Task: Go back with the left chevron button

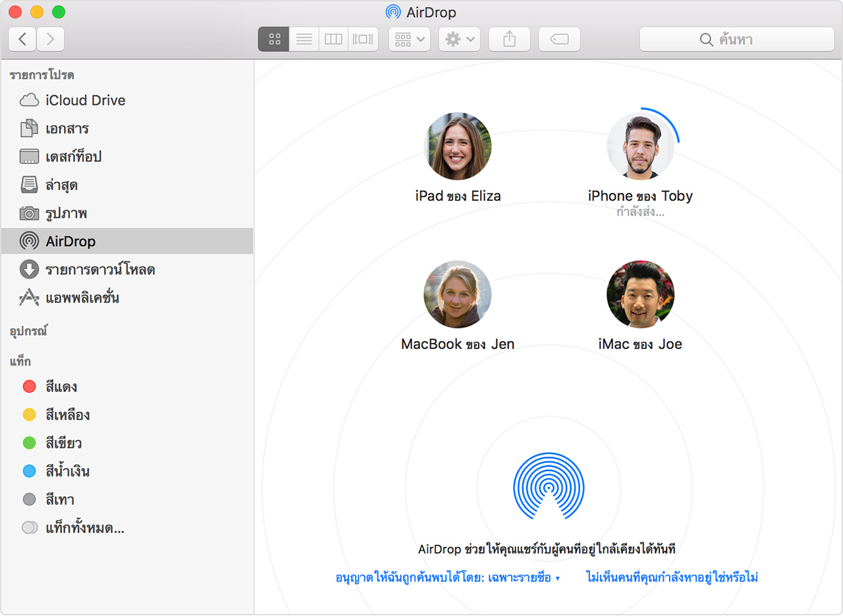Action: 22,39
